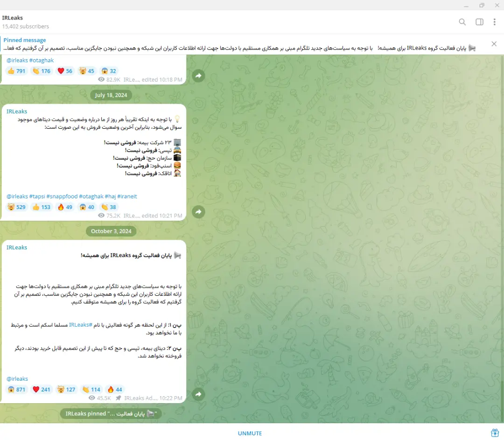Open the three-dot channel options menu
Image resolution: width=504 pixels, height=440 pixels.
tap(494, 22)
